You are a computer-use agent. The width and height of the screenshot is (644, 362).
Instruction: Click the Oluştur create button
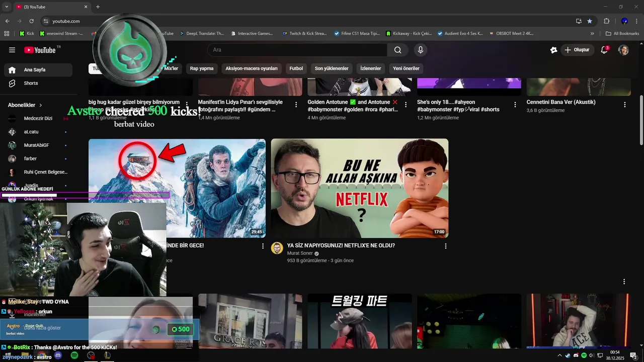pos(577,50)
